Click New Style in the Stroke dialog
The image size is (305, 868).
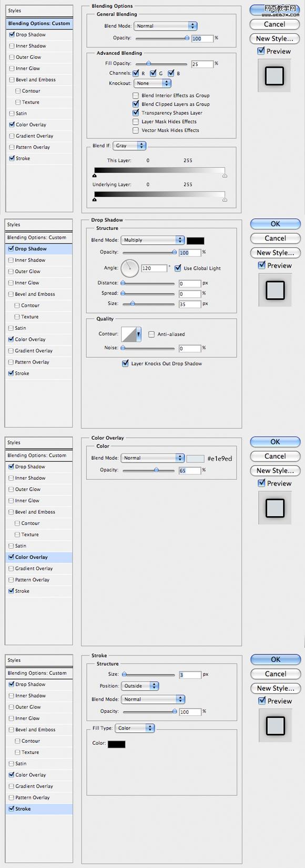[x=276, y=688]
